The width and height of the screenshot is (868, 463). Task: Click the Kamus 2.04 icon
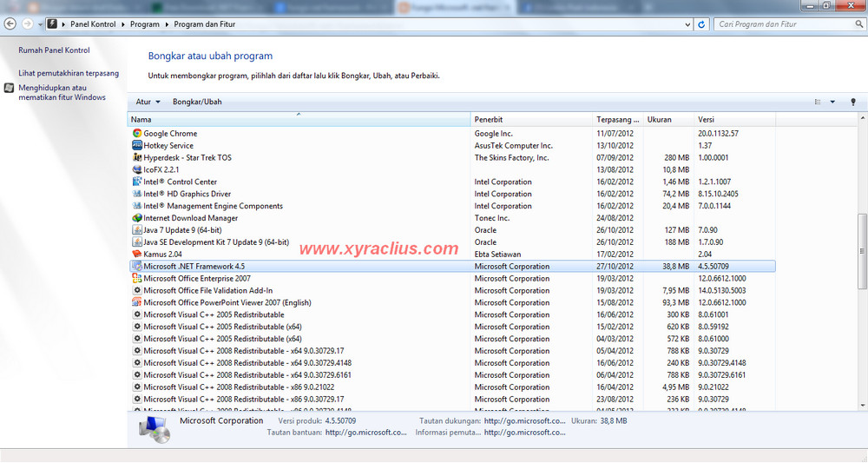coord(137,255)
